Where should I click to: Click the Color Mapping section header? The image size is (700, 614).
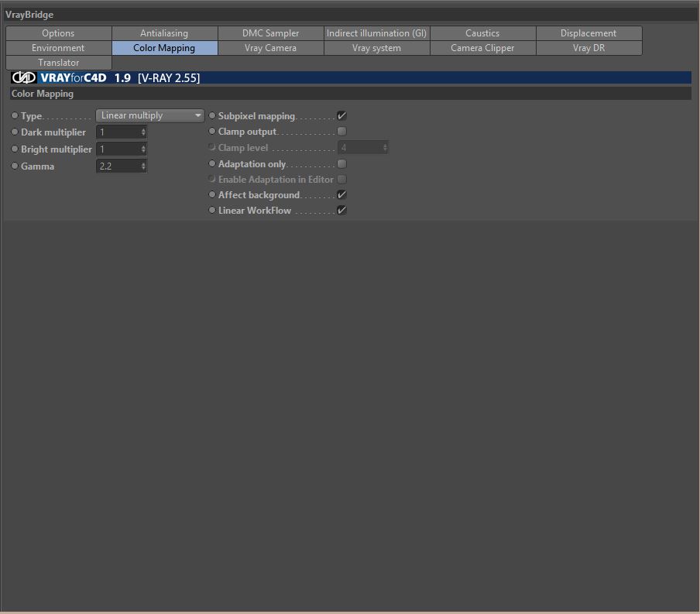point(351,94)
